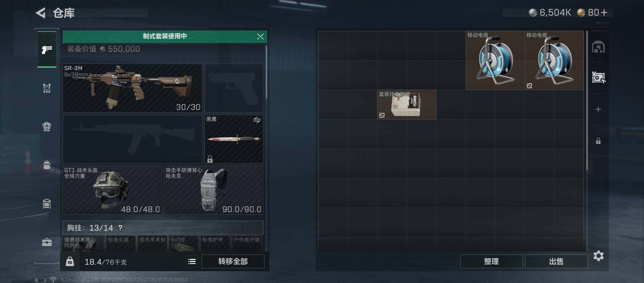Select the SR-3M weapon slot
Image resolution: width=644 pixels, height=283 pixels.
132,88
